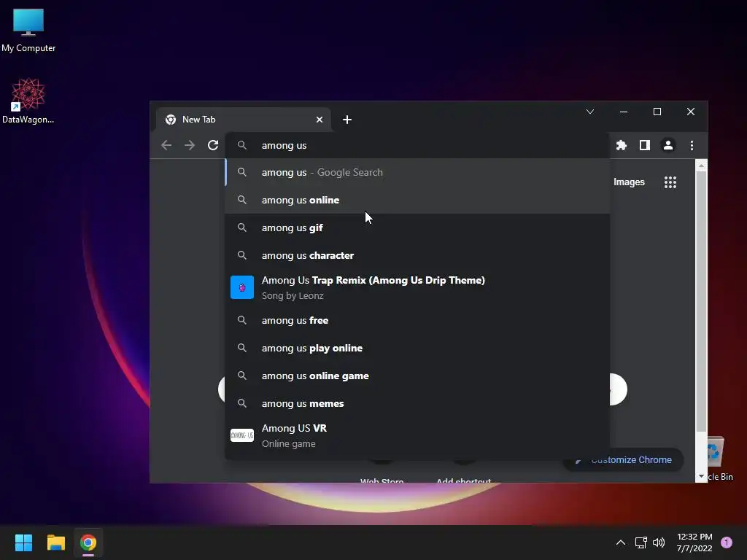The width and height of the screenshot is (747, 560).
Task: Minimize the Chrome window
Action: (624, 112)
